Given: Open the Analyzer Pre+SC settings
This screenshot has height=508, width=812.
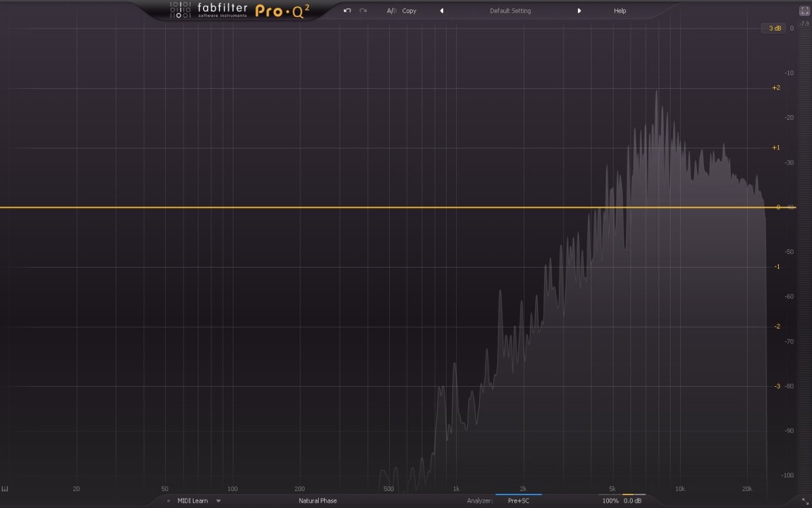Looking at the screenshot, I should coord(518,501).
